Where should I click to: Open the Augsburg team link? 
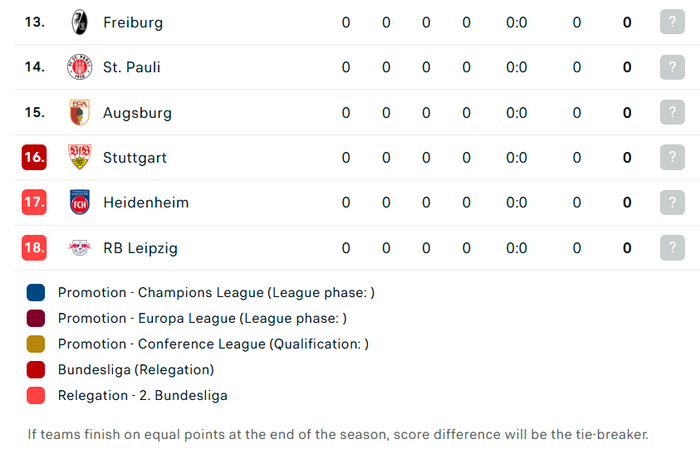[x=137, y=113]
